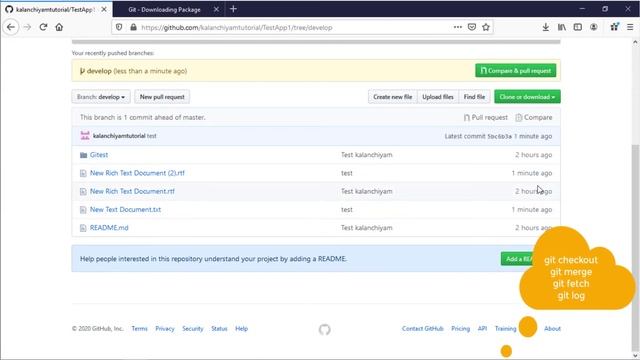Open footer Terms link
640x360 pixels.
(140, 329)
